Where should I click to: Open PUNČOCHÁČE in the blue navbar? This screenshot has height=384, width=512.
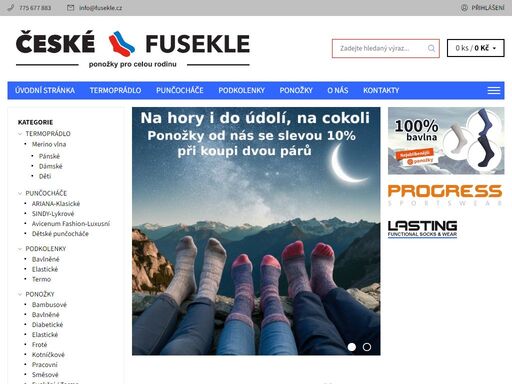tap(180, 90)
